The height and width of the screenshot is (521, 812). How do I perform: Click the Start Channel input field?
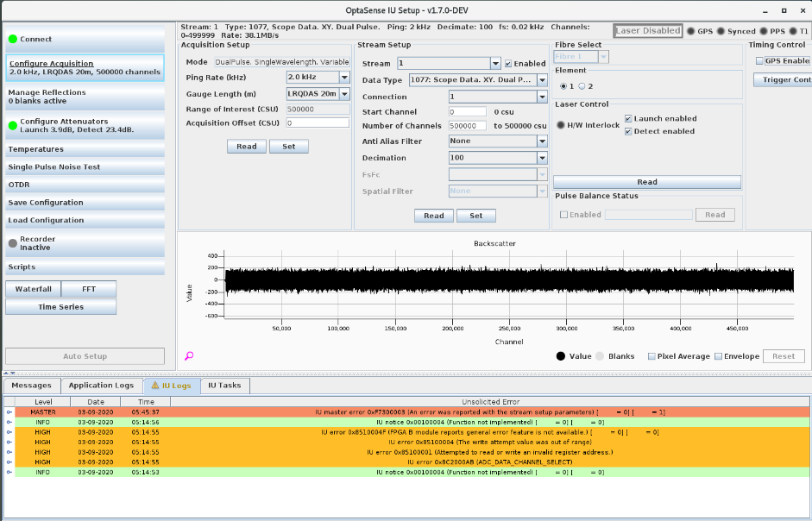pos(468,112)
